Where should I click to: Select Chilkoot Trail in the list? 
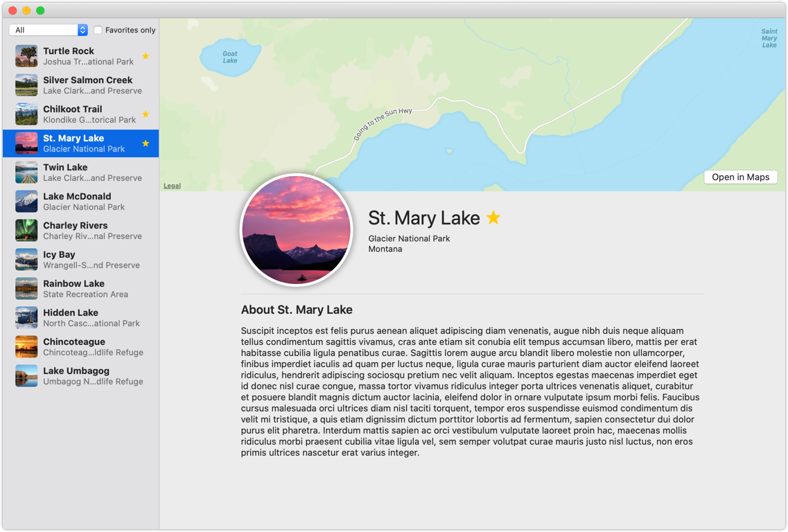pos(80,114)
